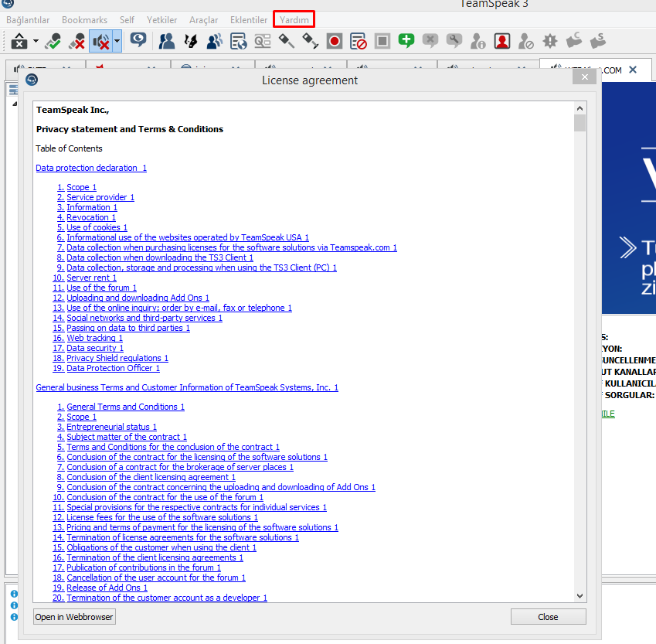Open the Data Protection Officer link

[x=114, y=368]
